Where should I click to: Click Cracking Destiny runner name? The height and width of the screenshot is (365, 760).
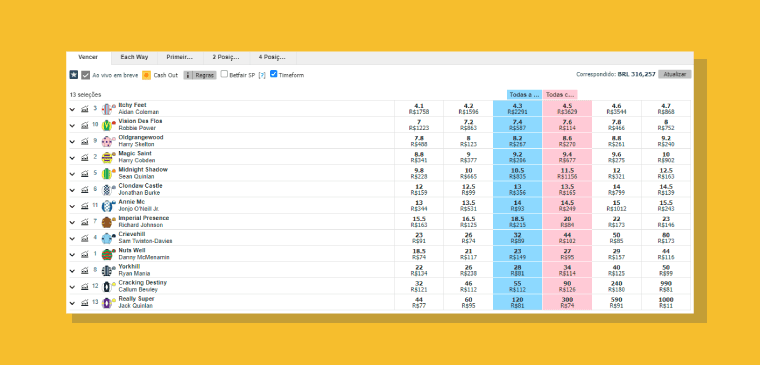click(143, 283)
